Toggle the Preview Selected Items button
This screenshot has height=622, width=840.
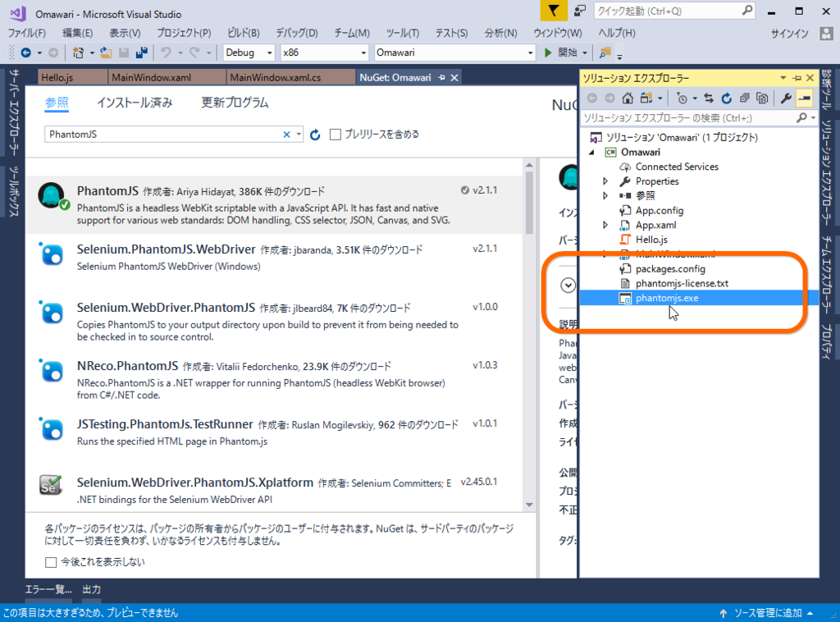pos(804,98)
